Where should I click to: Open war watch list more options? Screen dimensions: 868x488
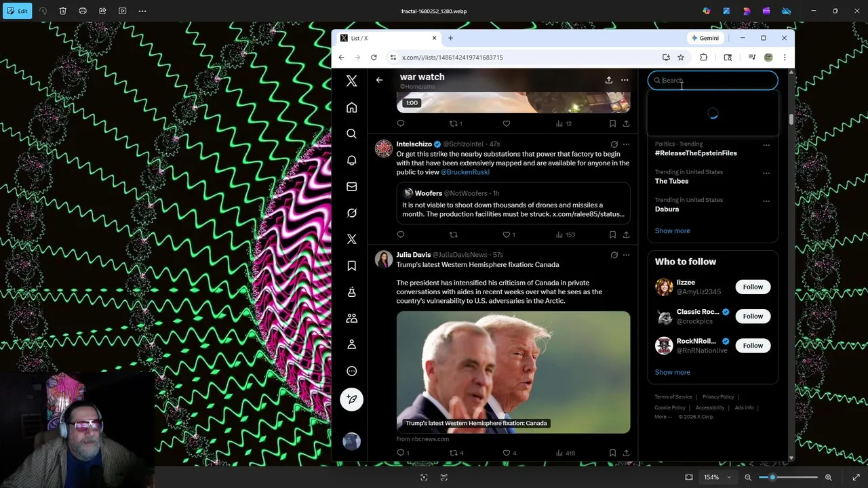coord(625,80)
